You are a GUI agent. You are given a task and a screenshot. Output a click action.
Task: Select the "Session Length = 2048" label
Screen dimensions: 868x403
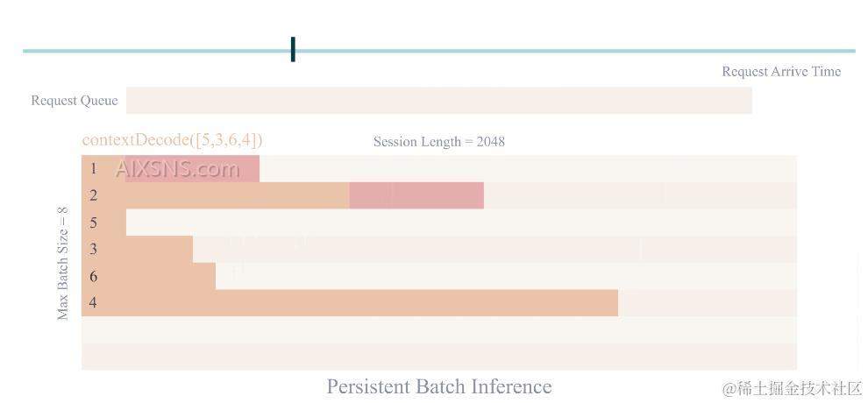pyautogui.click(x=438, y=142)
